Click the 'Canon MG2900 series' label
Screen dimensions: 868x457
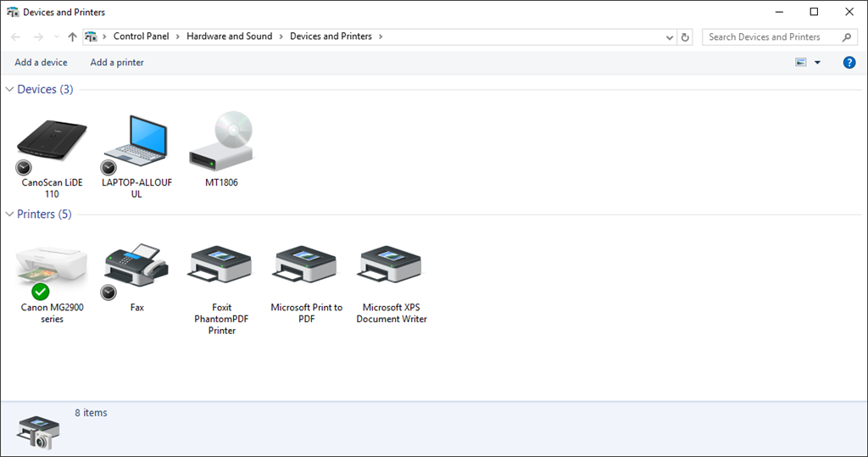pyautogui.click(x=52, y=313)
